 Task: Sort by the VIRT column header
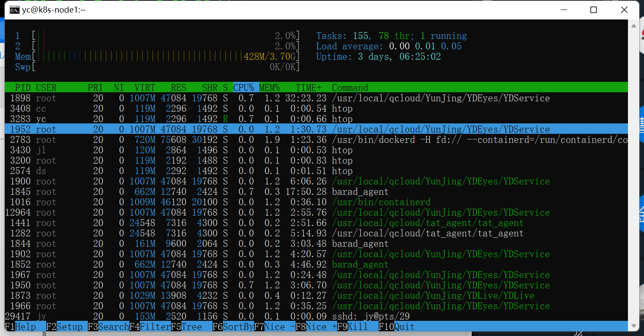click(x=145, y=87)
